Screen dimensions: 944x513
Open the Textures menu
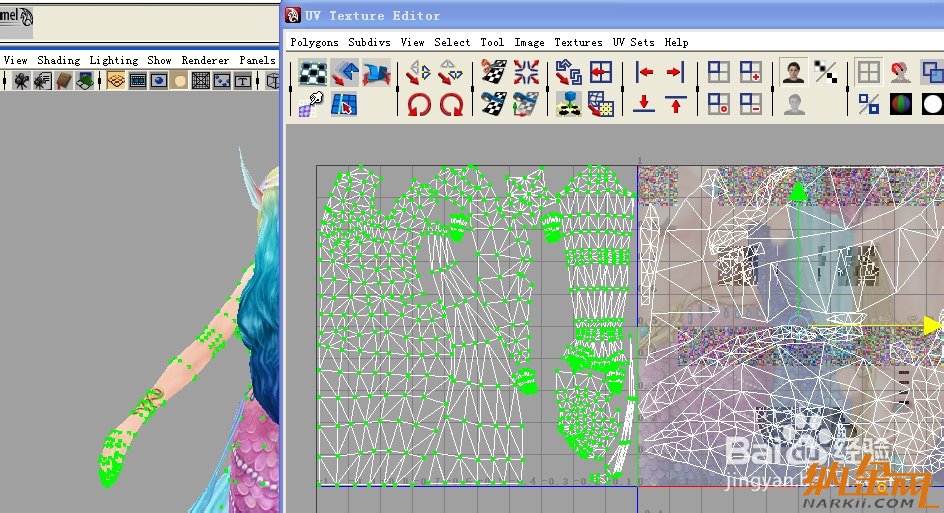578,42
